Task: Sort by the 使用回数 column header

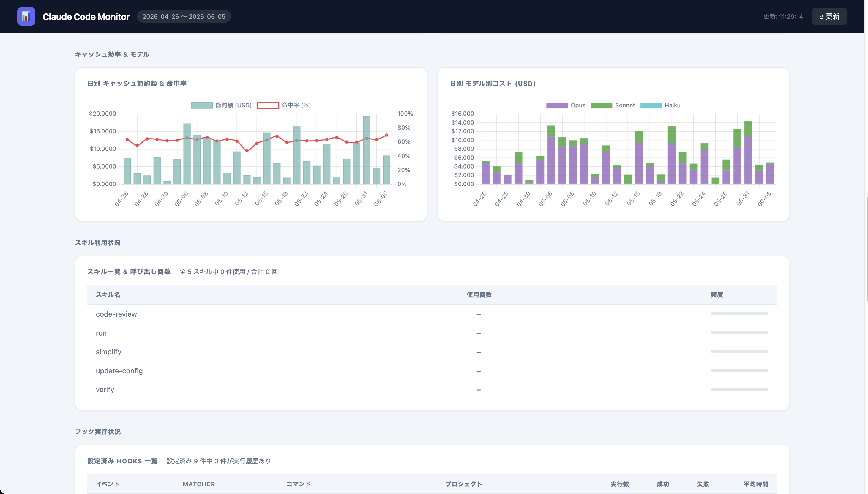Action: (x=479, y=295)
